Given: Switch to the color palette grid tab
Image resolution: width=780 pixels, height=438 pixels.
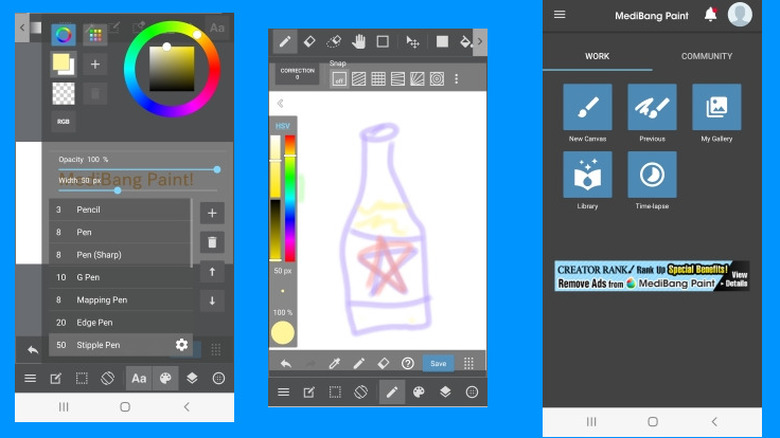Looking at the screenshot, I should click(x=95, y=35).
